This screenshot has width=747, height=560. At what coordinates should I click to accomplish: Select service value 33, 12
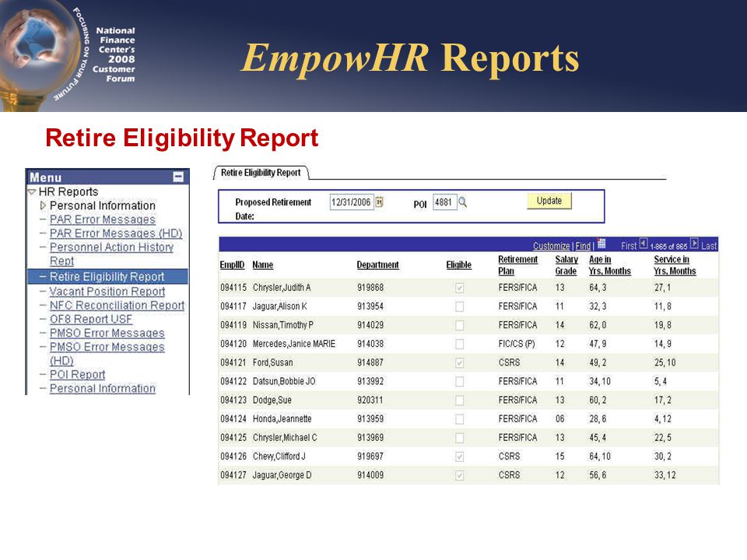(x=665, y=475)
